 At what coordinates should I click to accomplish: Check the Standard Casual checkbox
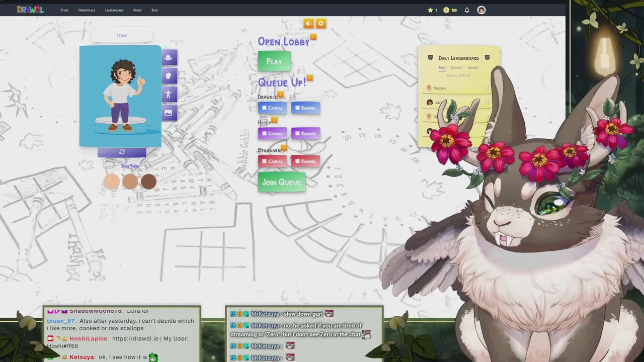tap(265, 161)
